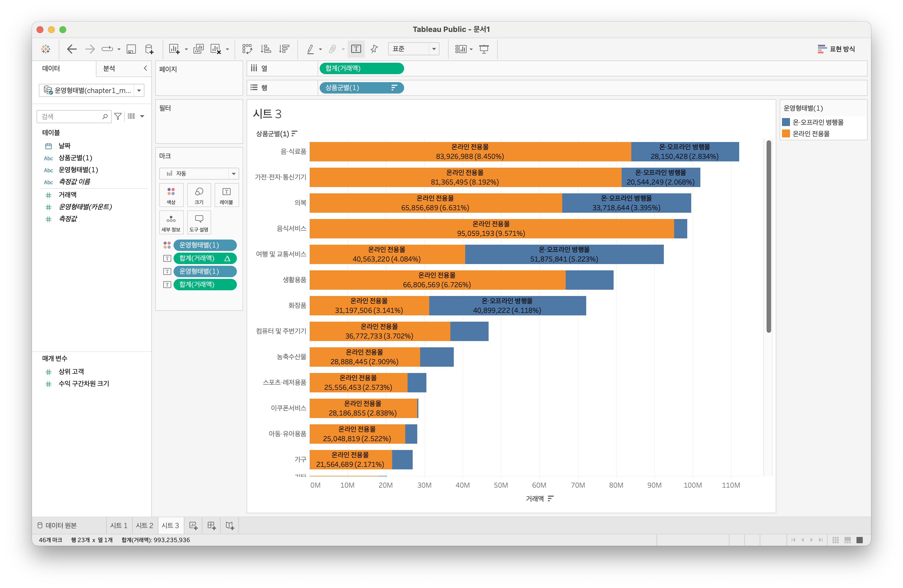This screenshot has width=903, height=588.
Task: Click the Presentation mode icon
Action: (x=484, y=49)
